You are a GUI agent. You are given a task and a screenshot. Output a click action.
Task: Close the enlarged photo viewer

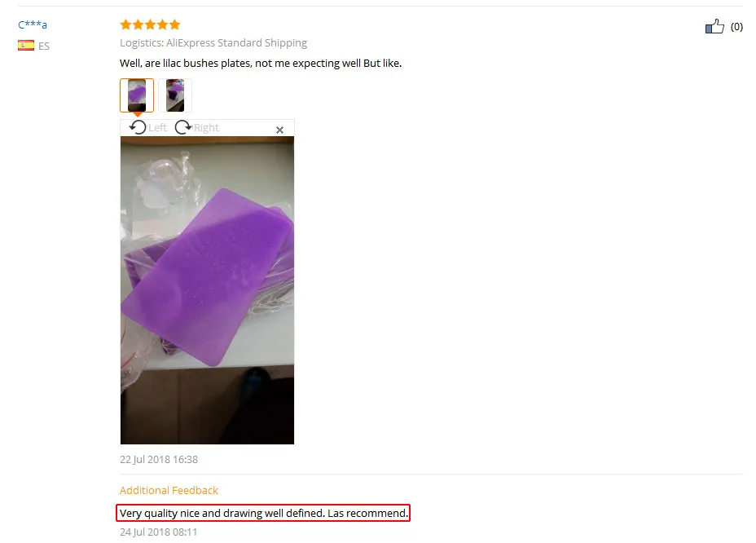pos(279,130)
